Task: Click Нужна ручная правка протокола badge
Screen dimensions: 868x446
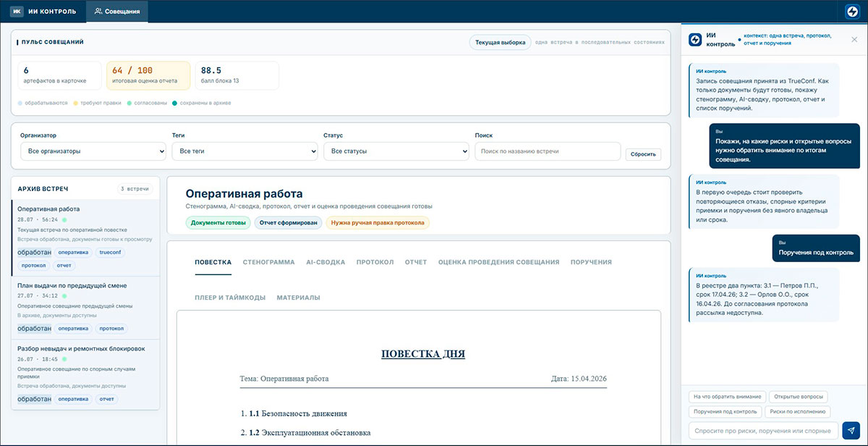Action: pos(378,223)
